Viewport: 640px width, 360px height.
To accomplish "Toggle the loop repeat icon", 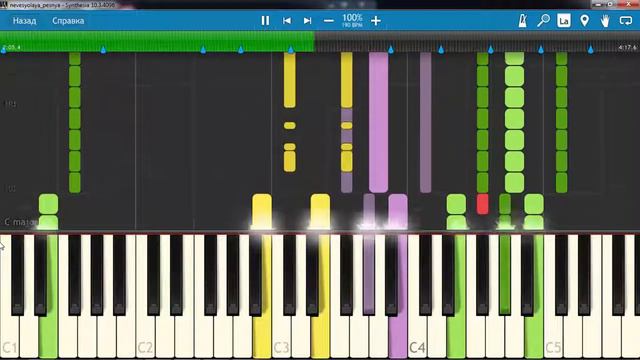I will click(x=626, y=20).
